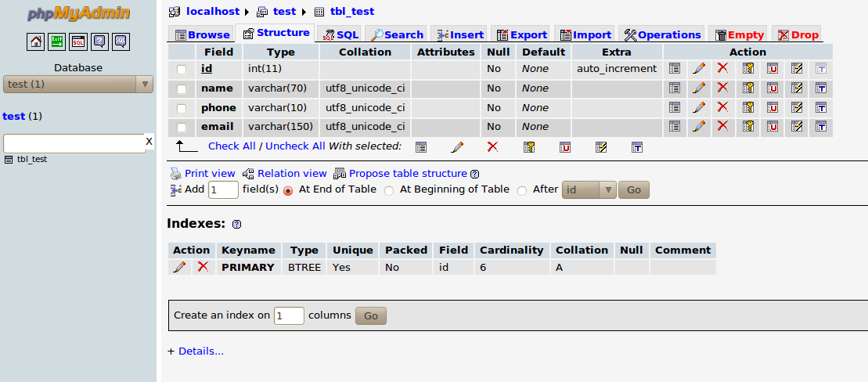Image resolution: width=868 pixels, height=382 pixels.
Task: Open the SQL query window icon
Action: (x=78, y=42)
